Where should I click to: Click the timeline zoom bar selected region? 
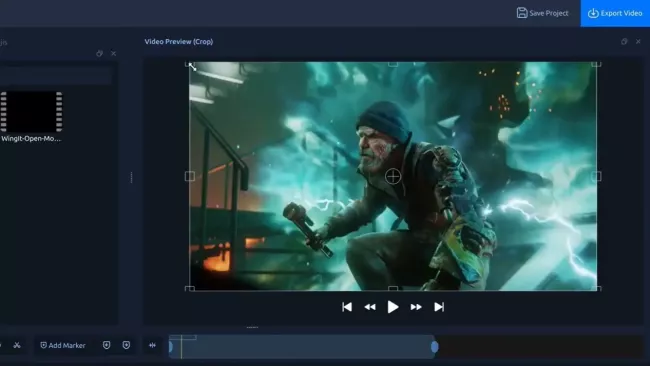click(x=303, y=347)
